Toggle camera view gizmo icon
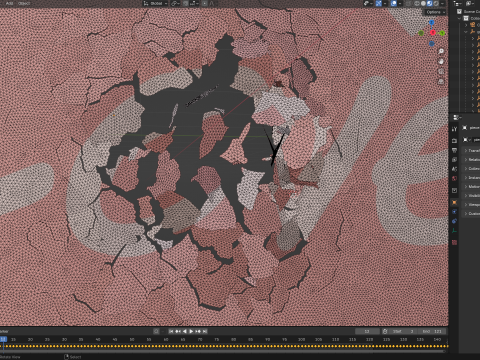480x360 pixels. (441, 71)
